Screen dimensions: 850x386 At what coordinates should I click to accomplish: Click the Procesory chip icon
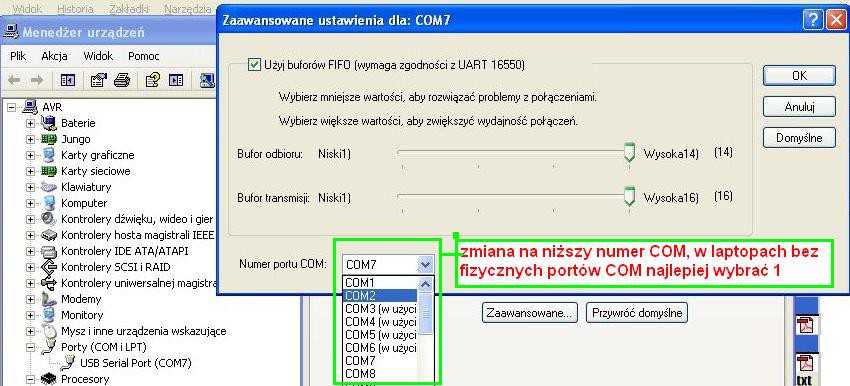click(49, 378)
